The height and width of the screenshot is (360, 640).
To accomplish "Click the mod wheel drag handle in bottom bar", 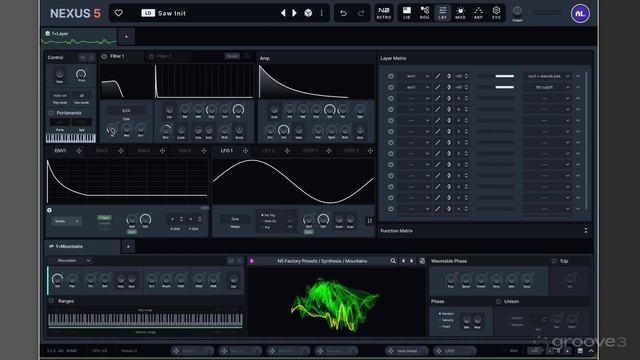I will pyautogui.click(x=390, y=351).
